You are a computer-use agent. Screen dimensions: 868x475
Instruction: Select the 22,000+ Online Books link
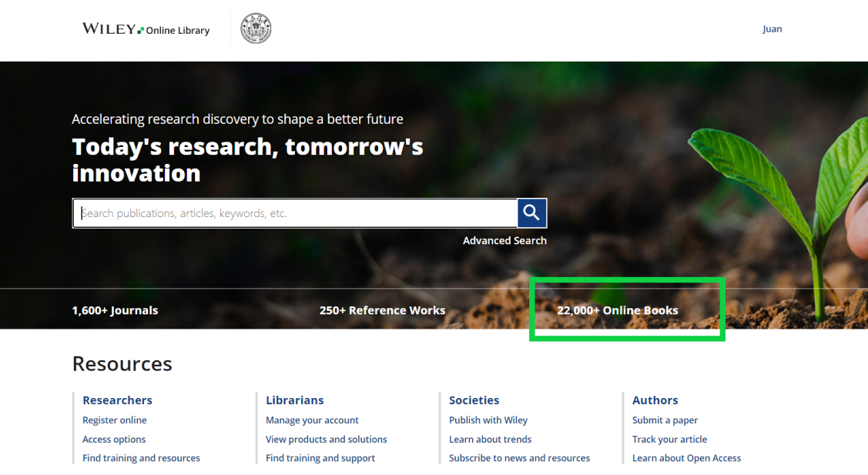pos(618,310)
